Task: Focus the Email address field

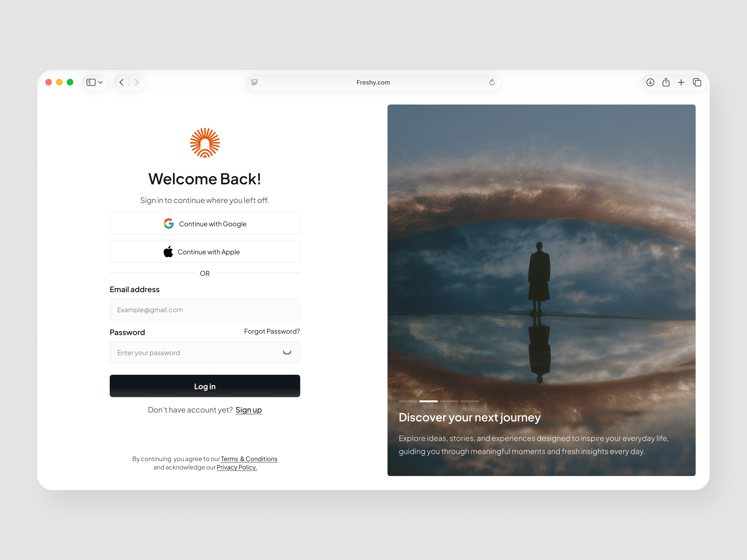Action: pos(205,309)
